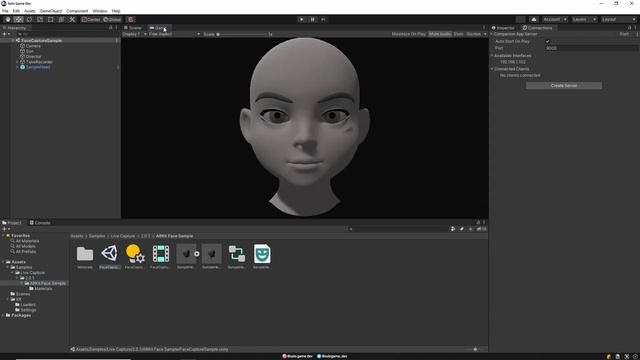This screenshot has width=640, height=360.
Task: Click the Pause button
Action: pyautogui.click(x=313, y=20)
